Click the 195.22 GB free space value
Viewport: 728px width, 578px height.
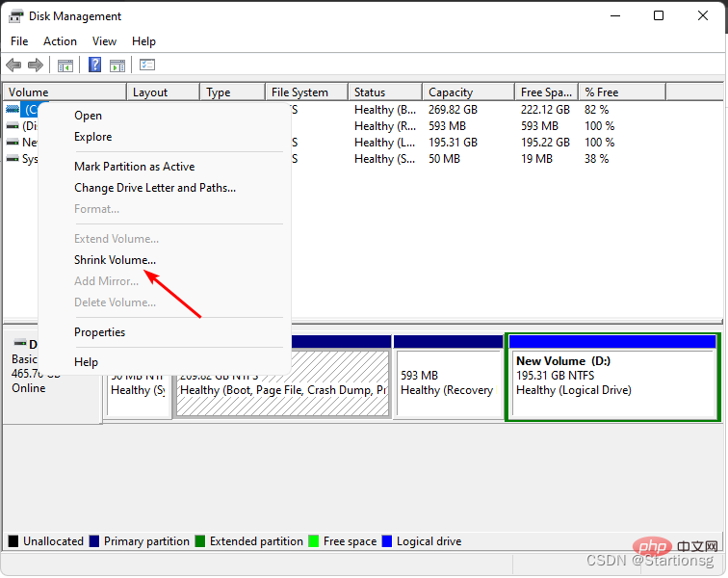click(x=545, y=143)
